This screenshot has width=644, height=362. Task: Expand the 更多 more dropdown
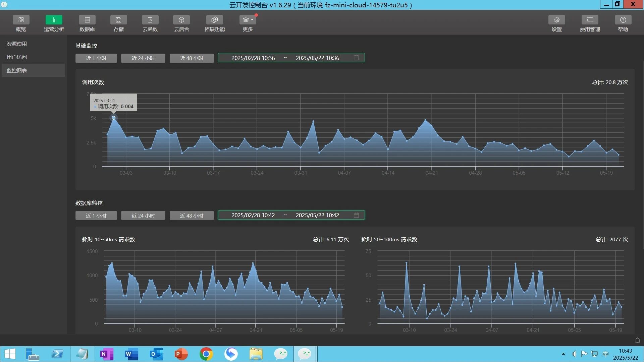248,20
